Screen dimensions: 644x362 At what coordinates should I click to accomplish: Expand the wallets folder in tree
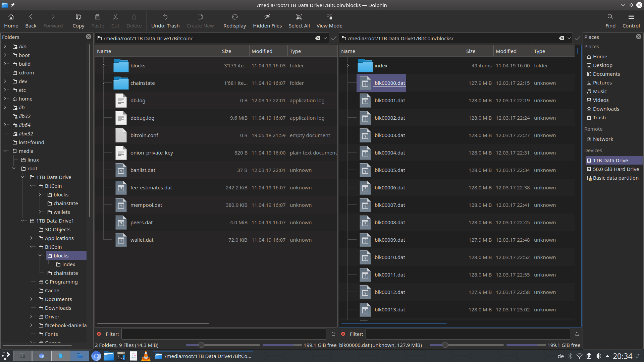tap(40, 212)
